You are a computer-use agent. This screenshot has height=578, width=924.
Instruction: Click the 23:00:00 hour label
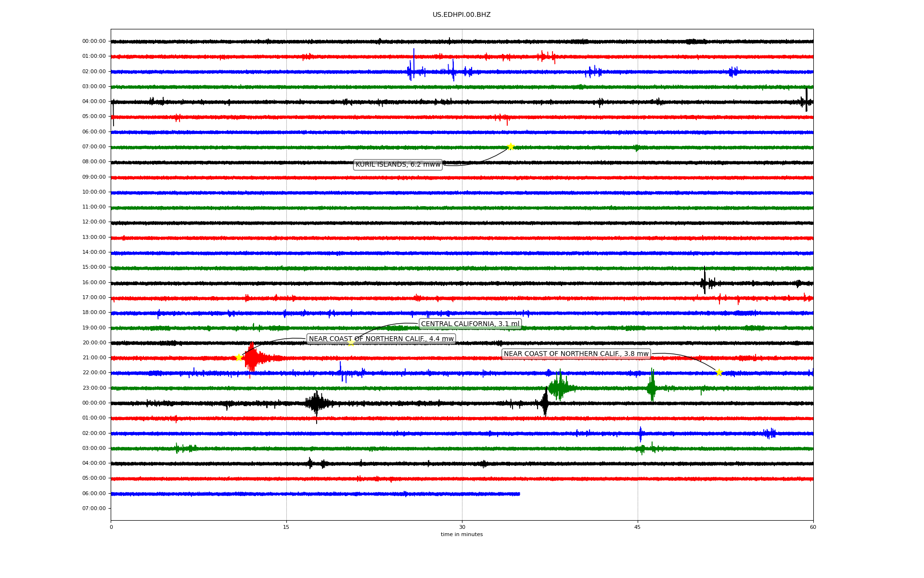(94, 388)
